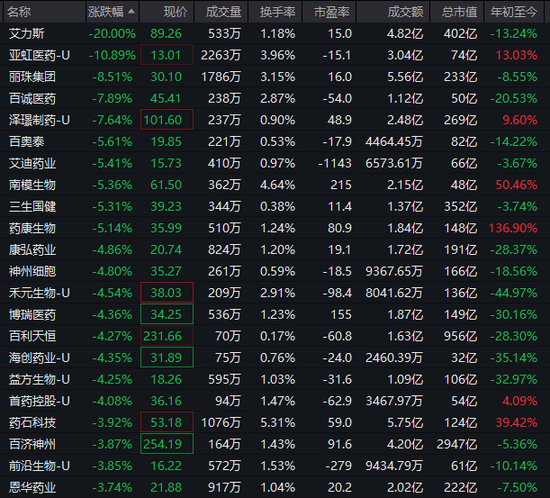Click the 2947亿 market cap value
Screen dimensions: 550x498
(457, 444)
